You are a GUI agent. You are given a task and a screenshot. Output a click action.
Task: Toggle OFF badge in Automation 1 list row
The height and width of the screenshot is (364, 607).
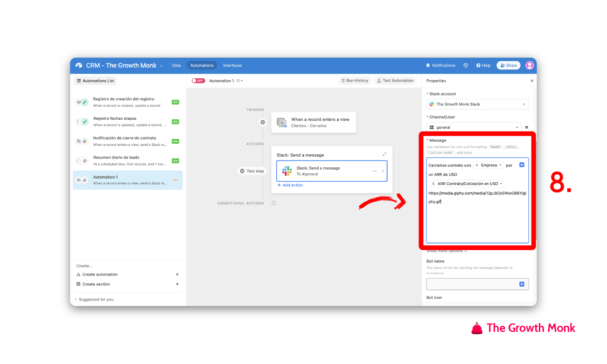(x=175, y=180)
